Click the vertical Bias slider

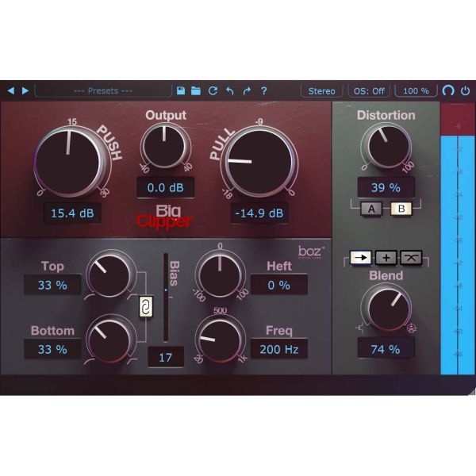click(166, 297)
